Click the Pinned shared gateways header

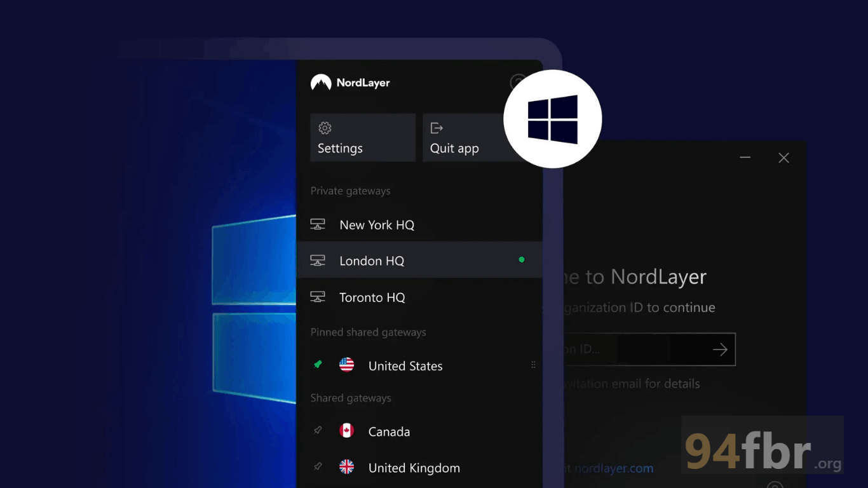368,332
